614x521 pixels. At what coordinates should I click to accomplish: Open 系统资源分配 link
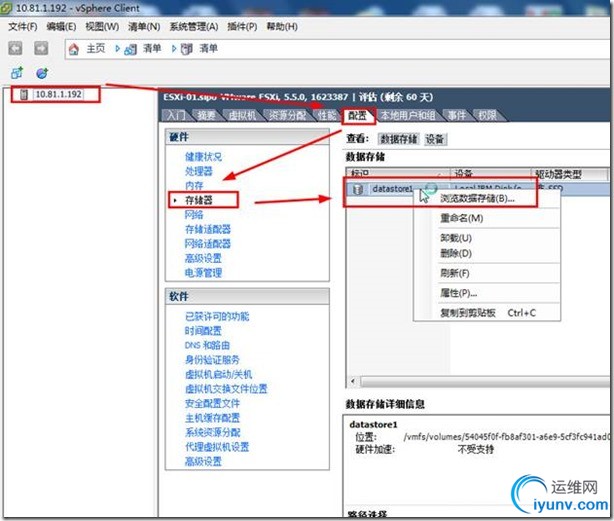(x=212, y=432)
